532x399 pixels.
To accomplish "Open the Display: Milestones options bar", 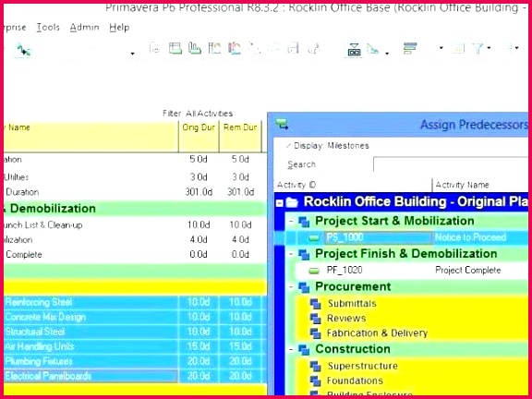I will [328, 146].
